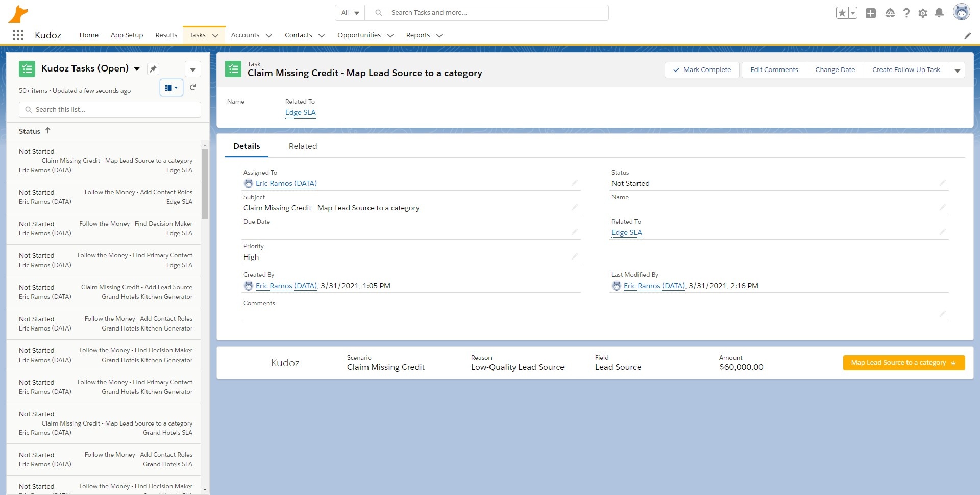
Task: Open the Setup gear icon
Action: pos(923,13)
